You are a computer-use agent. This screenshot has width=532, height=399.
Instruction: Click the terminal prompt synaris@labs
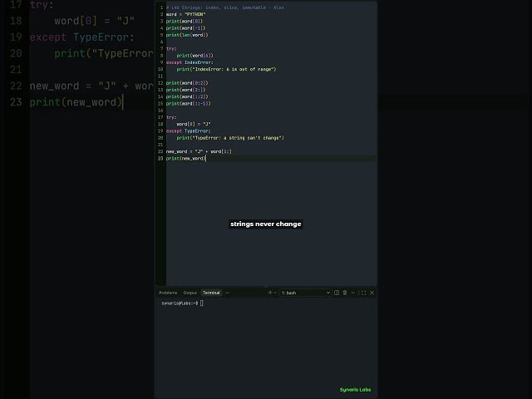click(x=180, y=303)
